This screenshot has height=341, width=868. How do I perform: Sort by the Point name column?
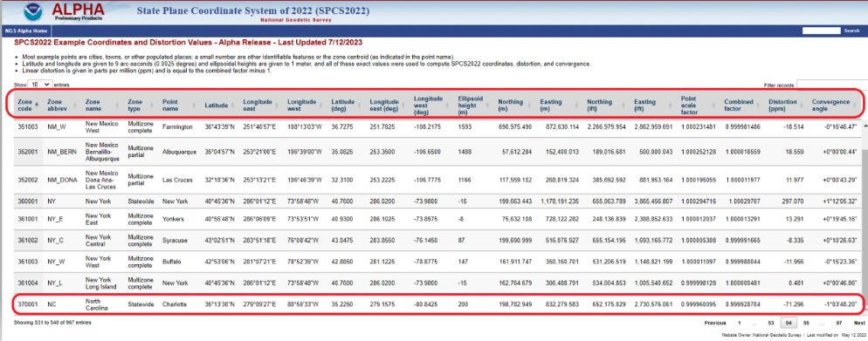179,105
